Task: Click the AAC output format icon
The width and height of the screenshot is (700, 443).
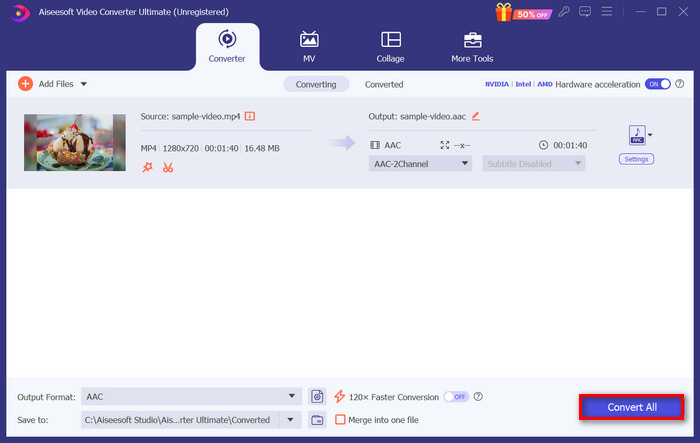Action: tap(637, 135)
